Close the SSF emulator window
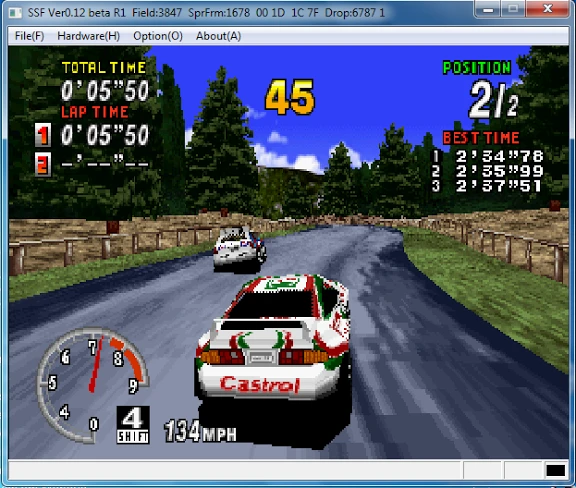Screen dimensions: 576x488 pos(548,9)
